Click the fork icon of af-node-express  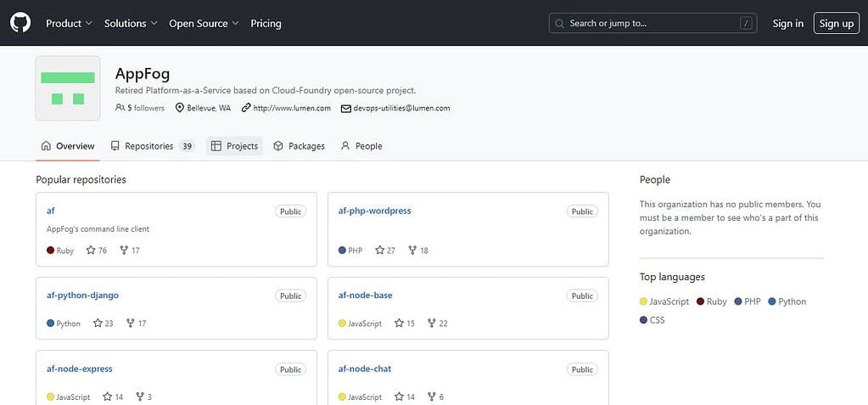click(x=140, y=397)
